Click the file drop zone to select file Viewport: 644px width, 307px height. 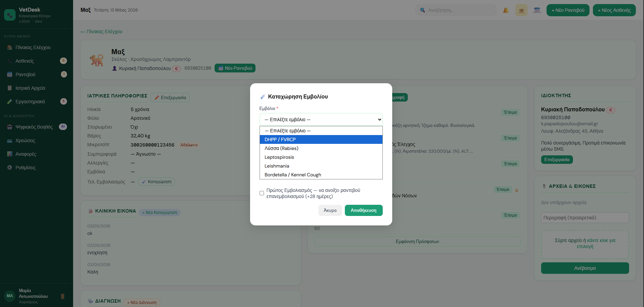(x=585, y=244)
